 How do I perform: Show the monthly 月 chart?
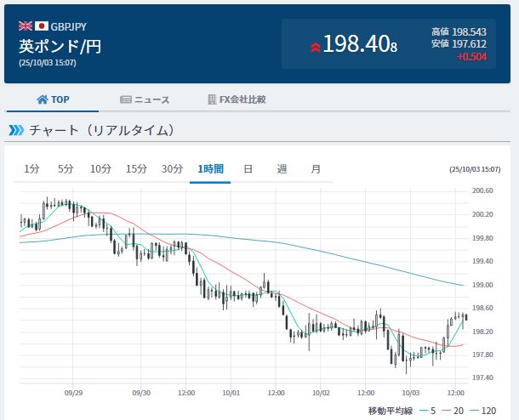click(x=316, y=169)
